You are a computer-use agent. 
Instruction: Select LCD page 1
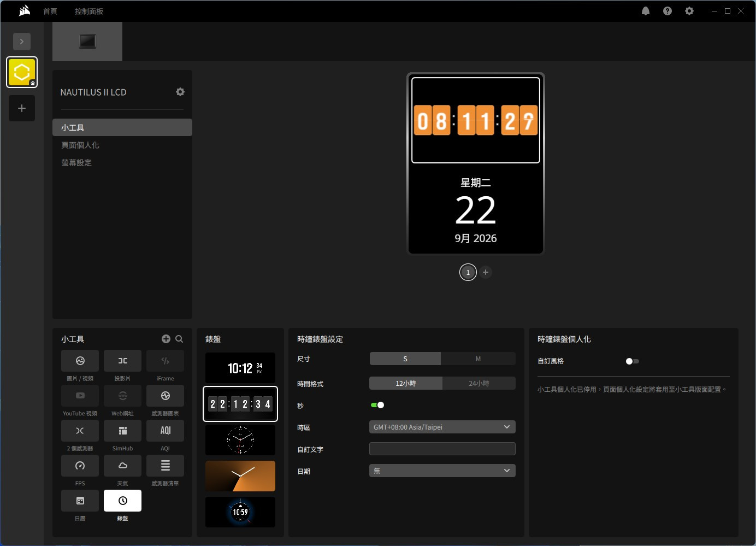tap(468, 272)
